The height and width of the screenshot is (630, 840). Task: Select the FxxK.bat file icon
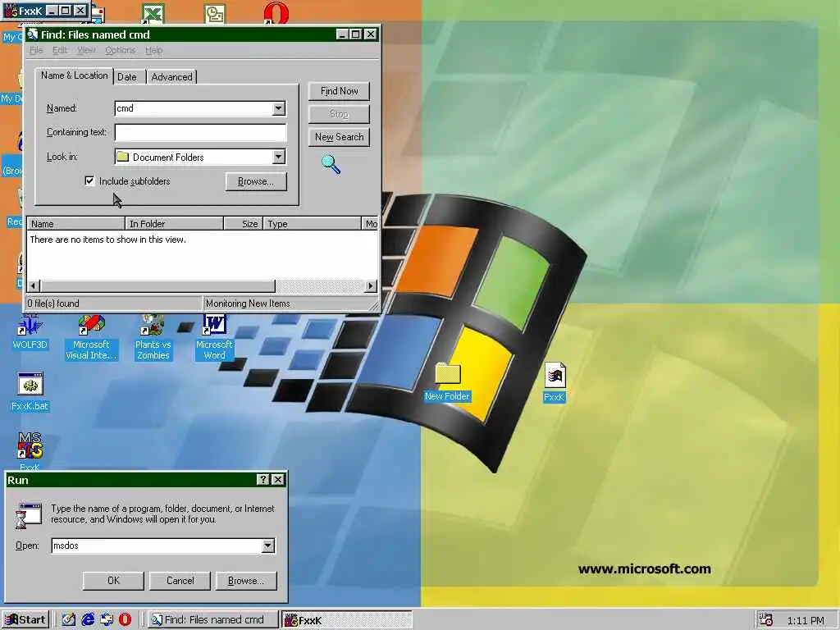pos(30,392)
